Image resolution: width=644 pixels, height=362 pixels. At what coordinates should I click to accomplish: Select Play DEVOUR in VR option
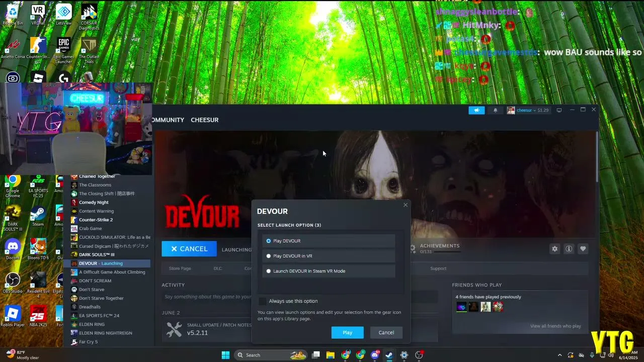(x=329, y=256)
